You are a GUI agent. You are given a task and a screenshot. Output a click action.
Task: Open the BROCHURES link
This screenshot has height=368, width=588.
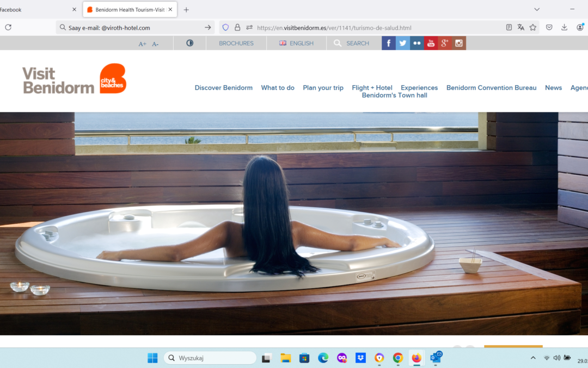pyautogui.click(x=236, y=44)
